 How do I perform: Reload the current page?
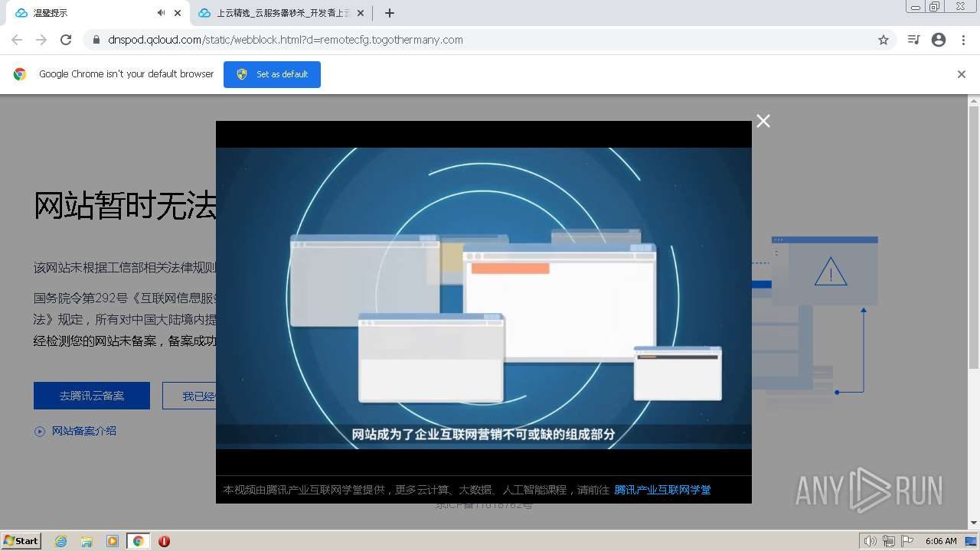click(x=66, y=40)
